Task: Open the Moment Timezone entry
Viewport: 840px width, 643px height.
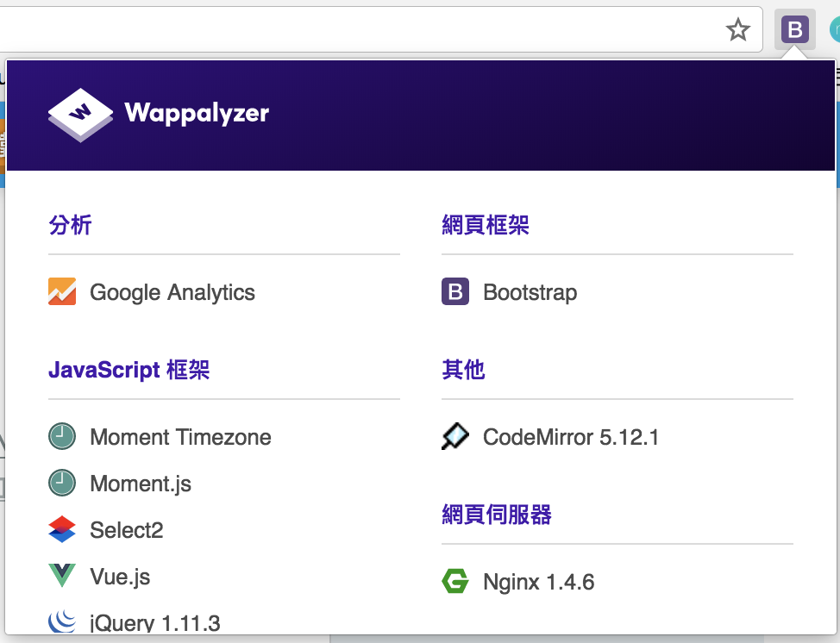Action: click(x=180, y=437)
